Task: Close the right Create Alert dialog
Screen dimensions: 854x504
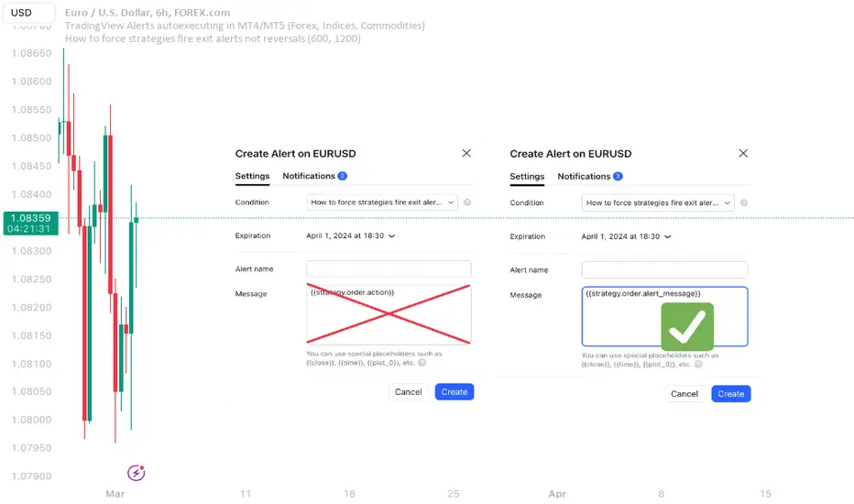Action: (743, 154)
